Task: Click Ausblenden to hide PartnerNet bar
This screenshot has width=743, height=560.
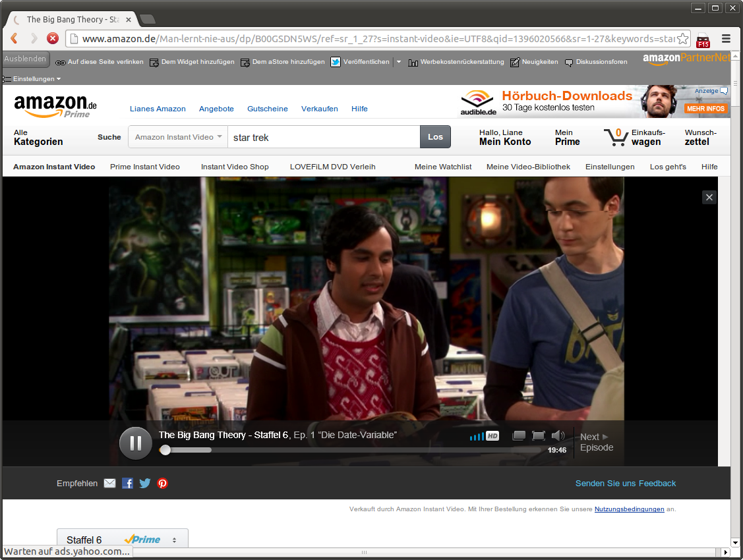Action: [x=25, y=59]
